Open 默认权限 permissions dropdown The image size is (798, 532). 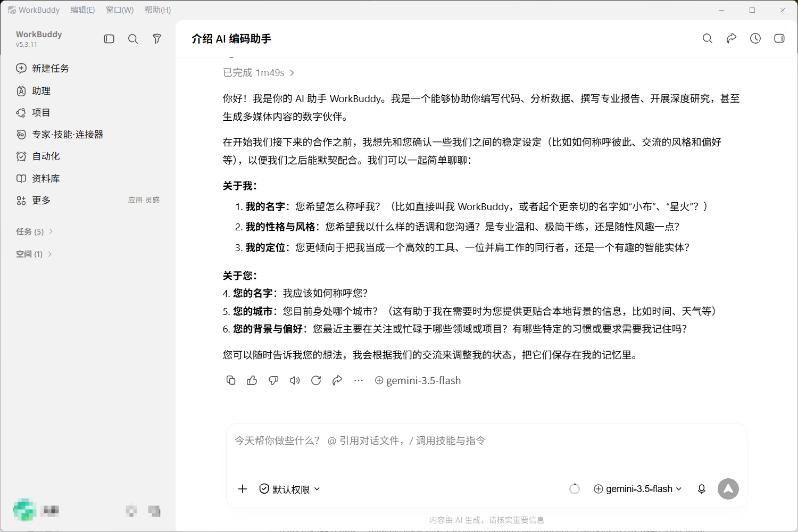click(290, 489)
